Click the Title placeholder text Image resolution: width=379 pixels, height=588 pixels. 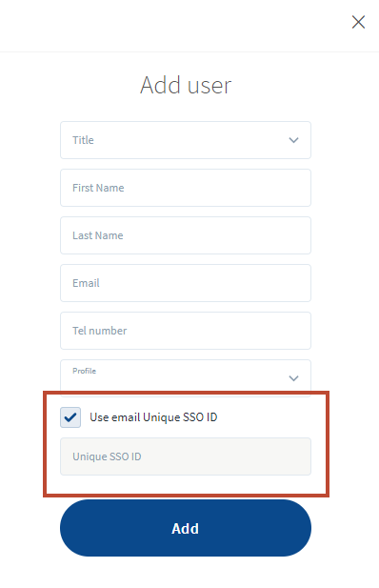pyautogui.click(x=83, y=140)
